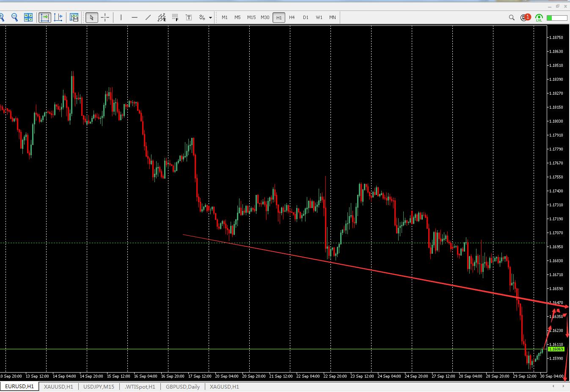Click the 29 Sep 12:00 time label
This screenshot has width=570, height=392.
pyautogui.click(x=525, y=376)
